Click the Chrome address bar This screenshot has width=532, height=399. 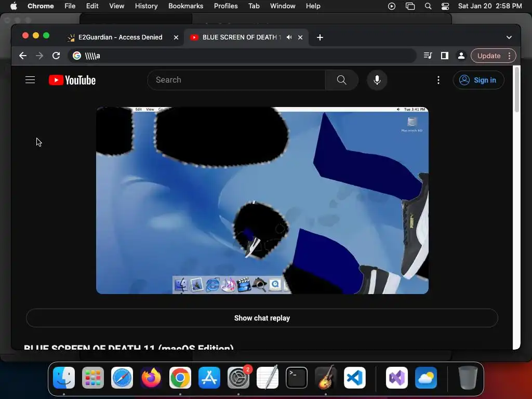pyautogui.click(x=242, y=56)
